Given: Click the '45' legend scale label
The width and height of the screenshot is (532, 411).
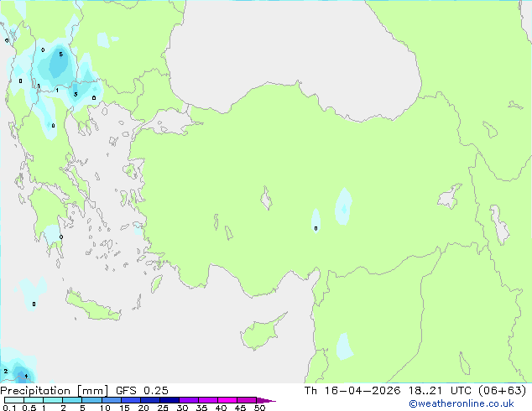Looking at the screenshot, I should click(x=240, y=408).
